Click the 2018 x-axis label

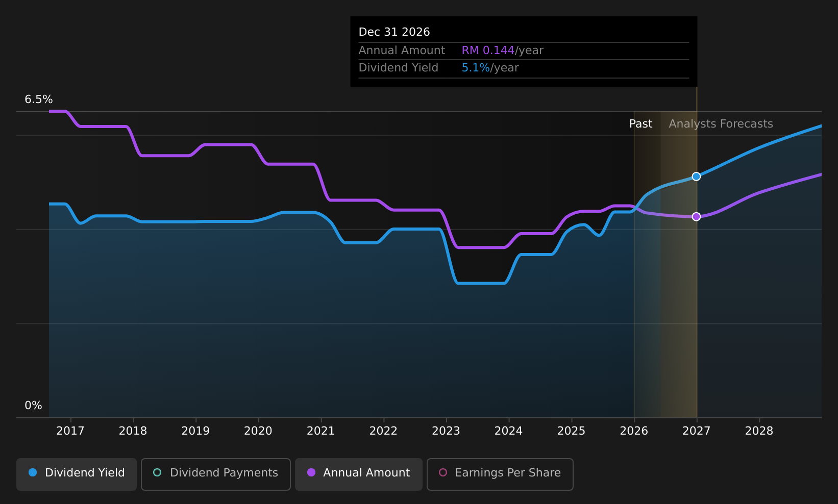click(133, 431)
